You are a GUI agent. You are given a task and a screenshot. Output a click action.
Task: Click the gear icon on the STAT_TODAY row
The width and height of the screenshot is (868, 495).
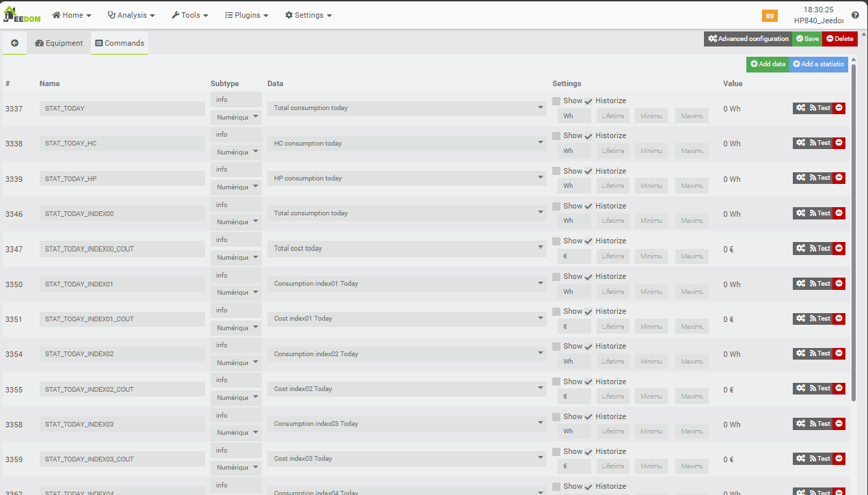(x=800, y=108)
